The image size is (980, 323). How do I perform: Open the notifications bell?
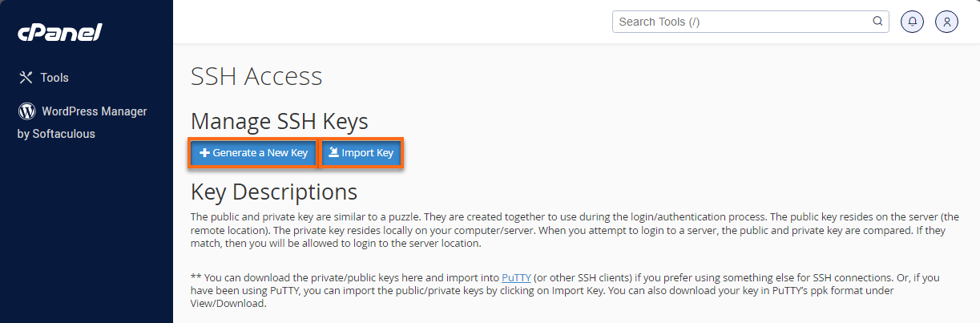(912, 22)
